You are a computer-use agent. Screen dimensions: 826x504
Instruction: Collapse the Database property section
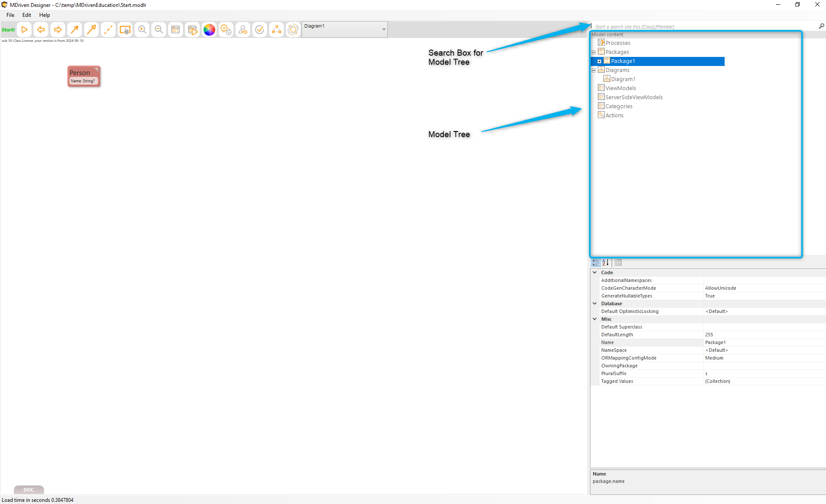coord(595,304)
